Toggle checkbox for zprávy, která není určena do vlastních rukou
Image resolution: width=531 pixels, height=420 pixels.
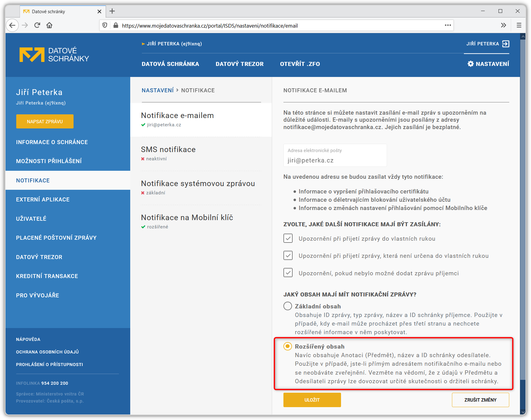pyautogui.click(x=288, y=255)
